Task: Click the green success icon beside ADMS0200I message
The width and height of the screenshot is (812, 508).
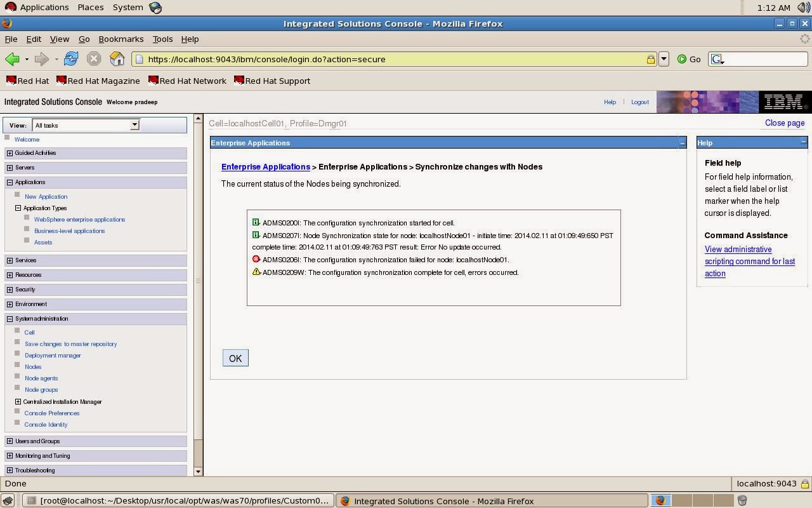Action: pyautogui.click(x=256, y=222)
